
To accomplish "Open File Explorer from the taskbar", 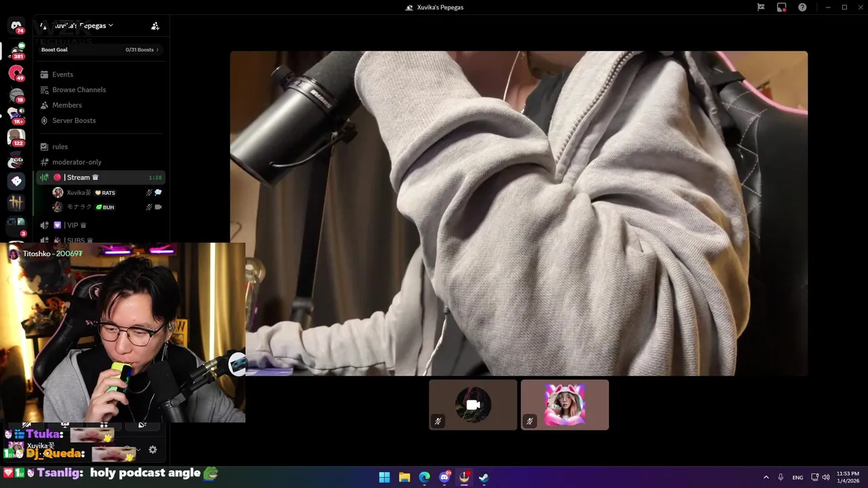I will [x=404, y=477].
